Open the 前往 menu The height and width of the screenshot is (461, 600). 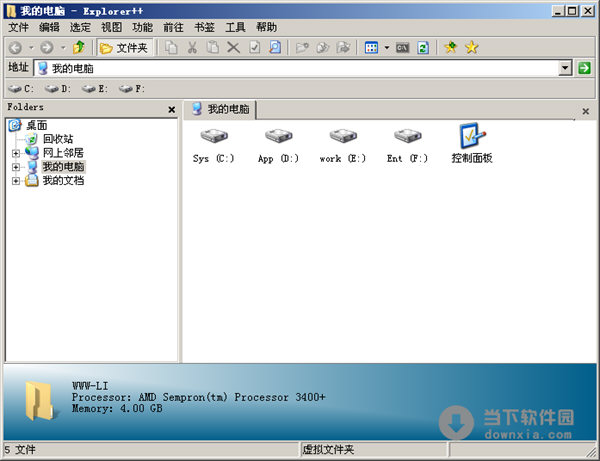tap(173, 27)
